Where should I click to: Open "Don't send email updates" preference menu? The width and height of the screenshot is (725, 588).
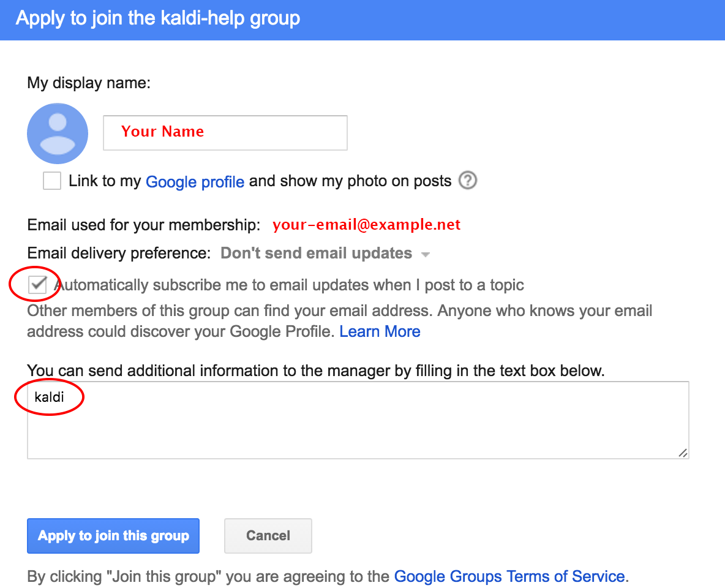pyautogui.click(x=316, y=254)
